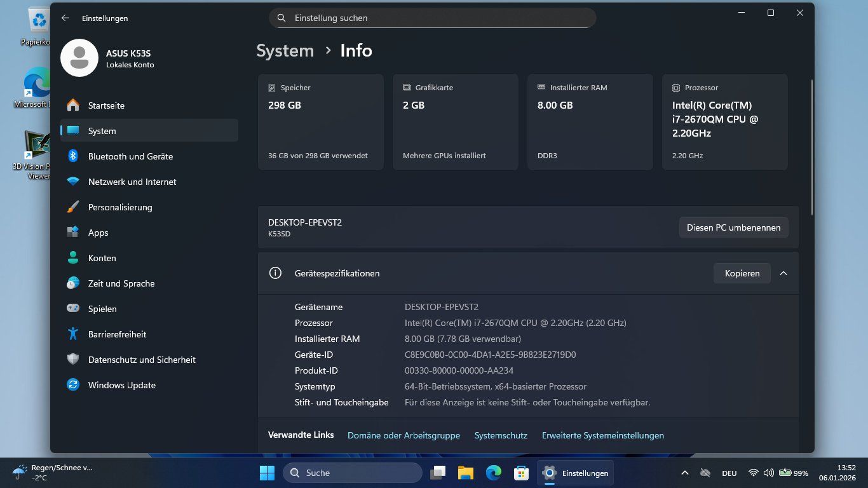Click the magnifier icon in the settings search
Screen dimensions: 868x488
click(282, 18)
